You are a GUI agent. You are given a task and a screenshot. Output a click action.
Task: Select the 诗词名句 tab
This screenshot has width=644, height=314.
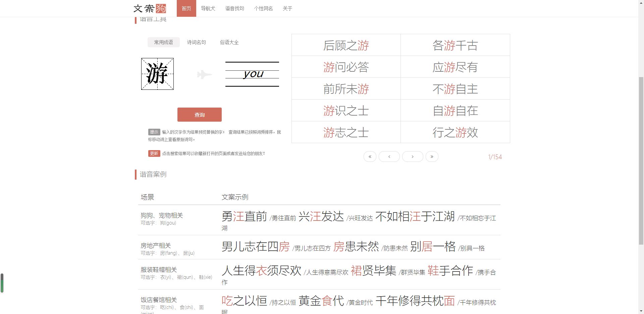pos(197,42)
